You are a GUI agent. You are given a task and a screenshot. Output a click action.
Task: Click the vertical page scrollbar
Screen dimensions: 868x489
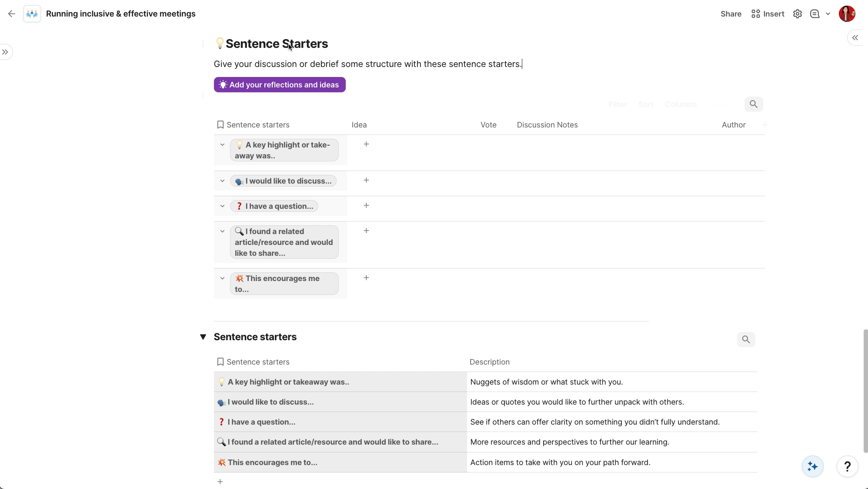pyautogui.click(x=865, y=391)
